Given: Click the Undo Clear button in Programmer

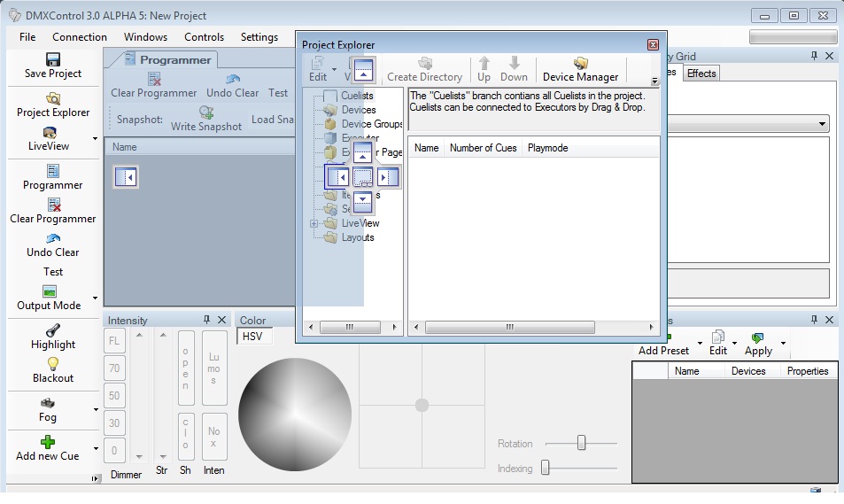Looking at the screenshot, I should [233, 86].
